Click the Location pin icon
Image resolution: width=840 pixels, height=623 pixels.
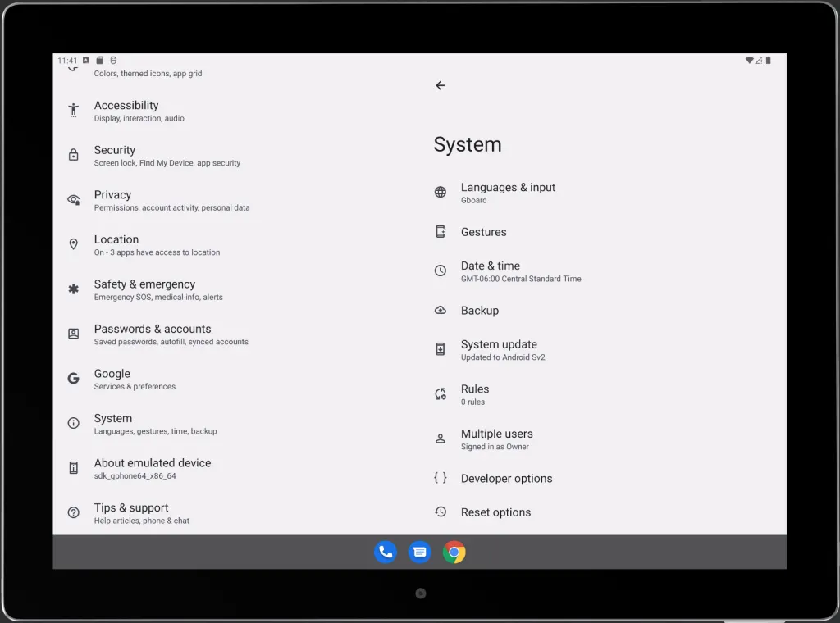point(73,244)
